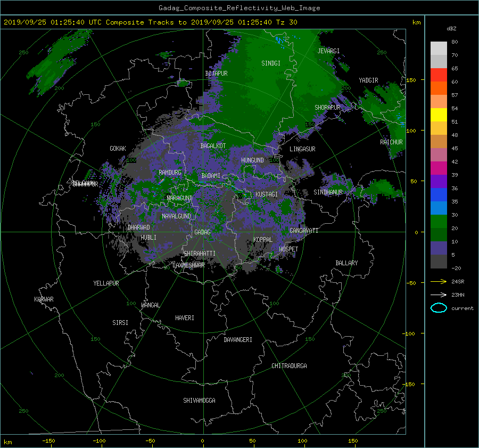Click the NARAGUND city label
Screen dimensions: 479x448
[180, 198]
